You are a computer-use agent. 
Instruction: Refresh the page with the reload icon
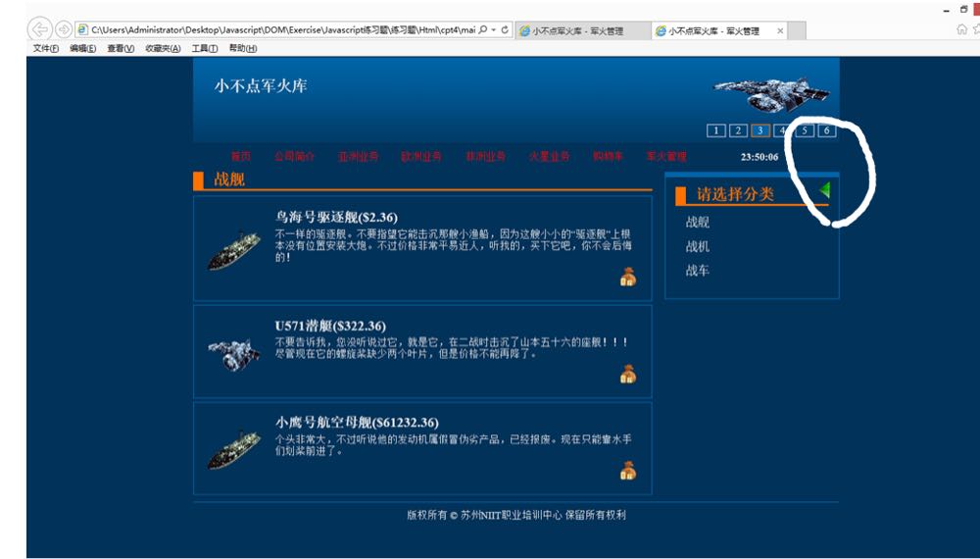point(505,29)
